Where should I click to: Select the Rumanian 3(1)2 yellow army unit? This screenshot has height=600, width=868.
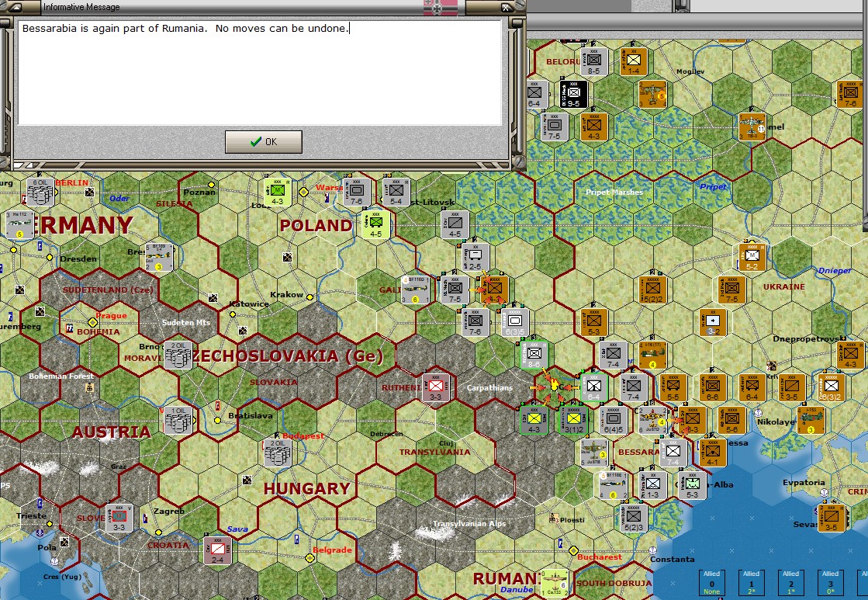pyautogui.click(x=574, y=421)
